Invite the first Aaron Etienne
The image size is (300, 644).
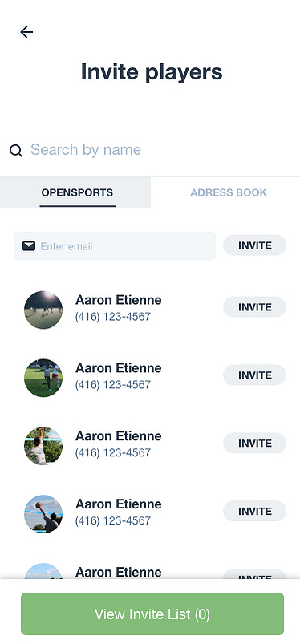[x=255, y=307]
